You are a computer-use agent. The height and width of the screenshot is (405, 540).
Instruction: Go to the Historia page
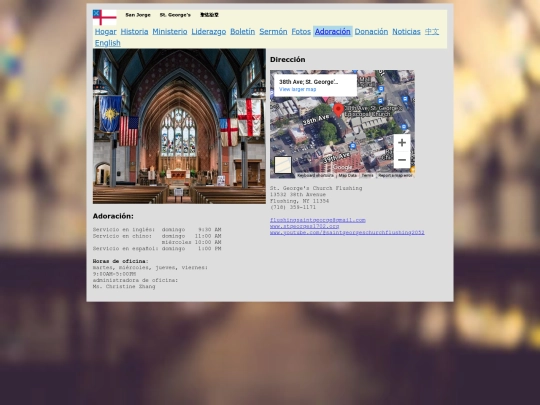point(134,32)
